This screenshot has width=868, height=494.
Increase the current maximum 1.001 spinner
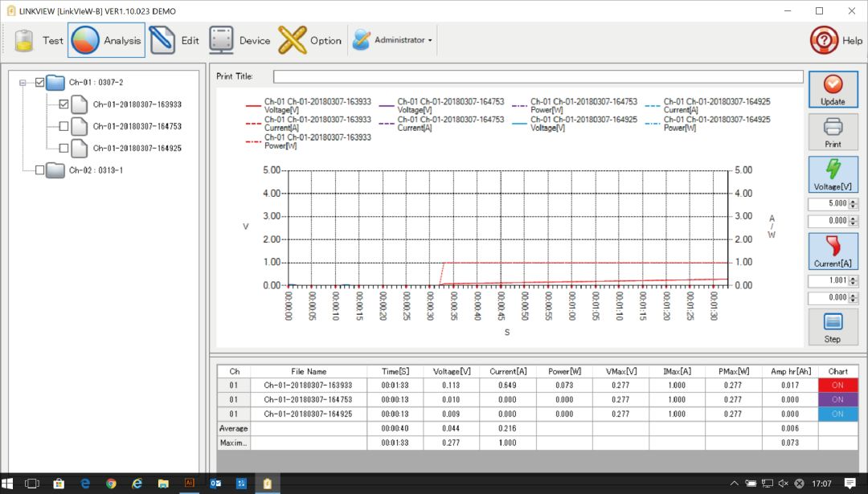pos(853,278)
